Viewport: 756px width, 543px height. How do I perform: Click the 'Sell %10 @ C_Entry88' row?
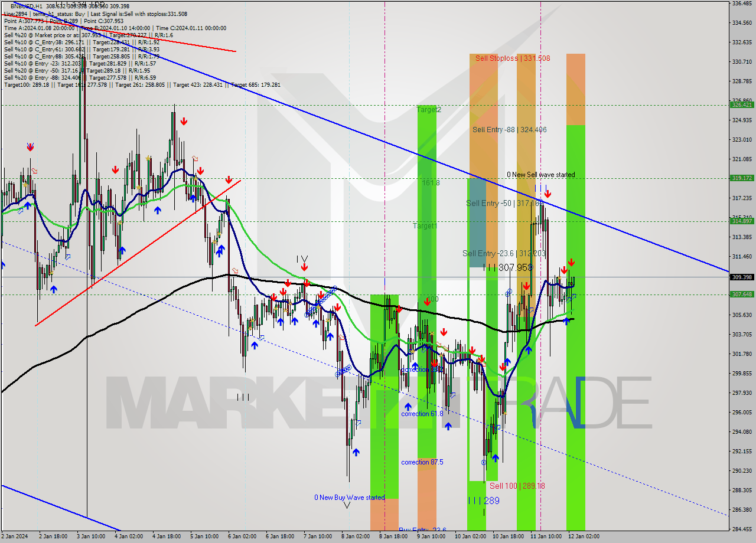(x=82, y=56)
